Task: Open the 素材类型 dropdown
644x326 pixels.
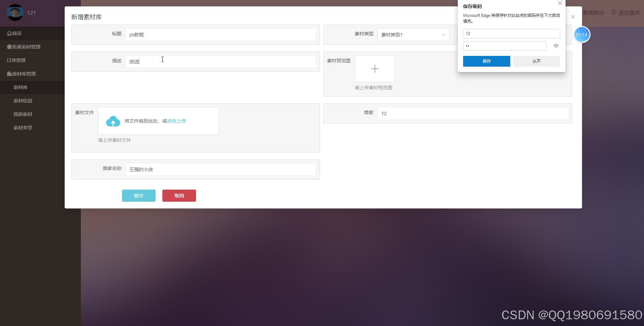Action: click(x=414, y=35)
